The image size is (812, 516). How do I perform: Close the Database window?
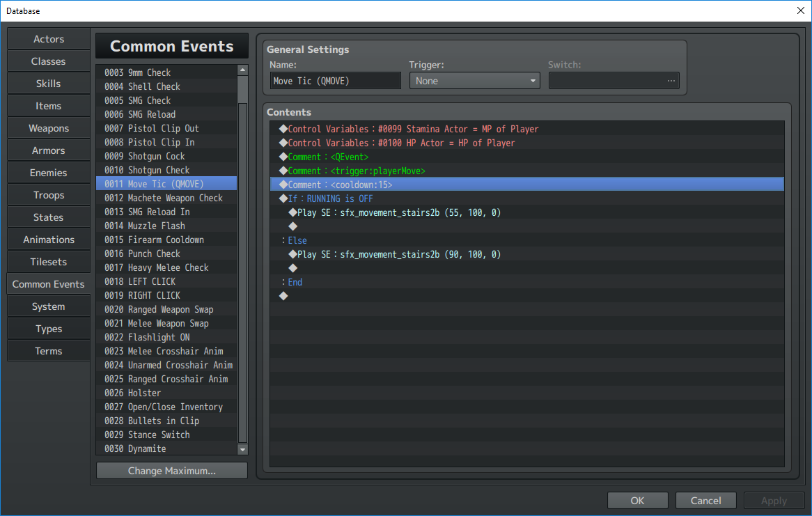801,10
